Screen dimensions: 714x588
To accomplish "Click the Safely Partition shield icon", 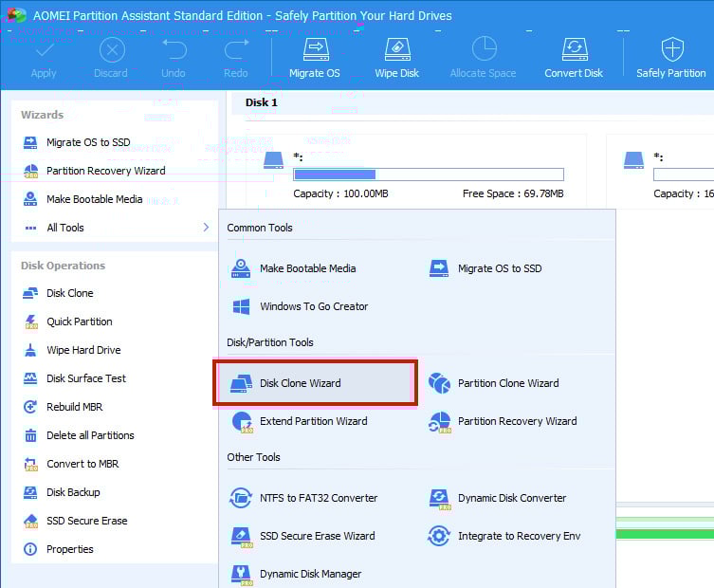I will (x=671, y=49).
